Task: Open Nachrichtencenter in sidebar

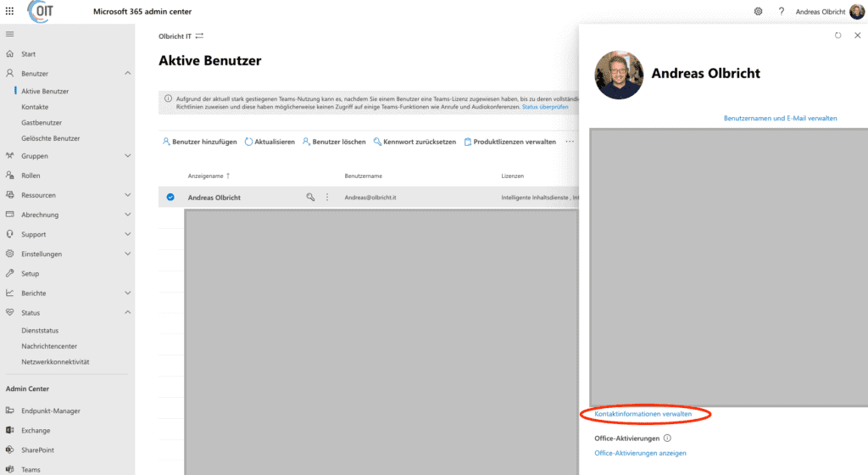Action: point(49,346)
